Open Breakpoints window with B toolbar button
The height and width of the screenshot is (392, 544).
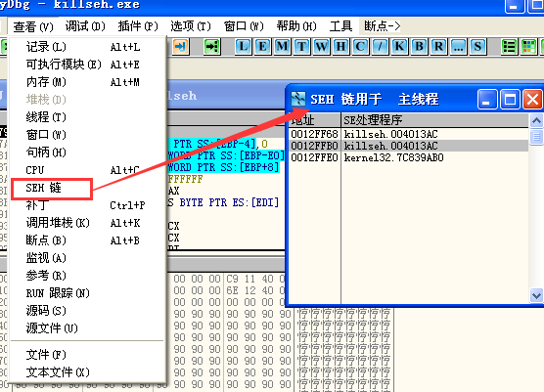click(x=420, y=46)
